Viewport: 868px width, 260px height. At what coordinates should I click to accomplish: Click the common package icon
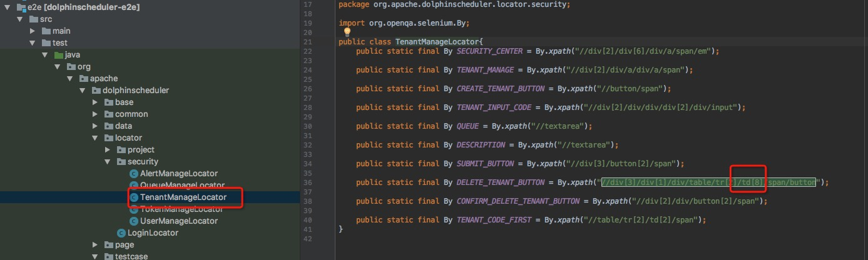click(x=108, y=114)
